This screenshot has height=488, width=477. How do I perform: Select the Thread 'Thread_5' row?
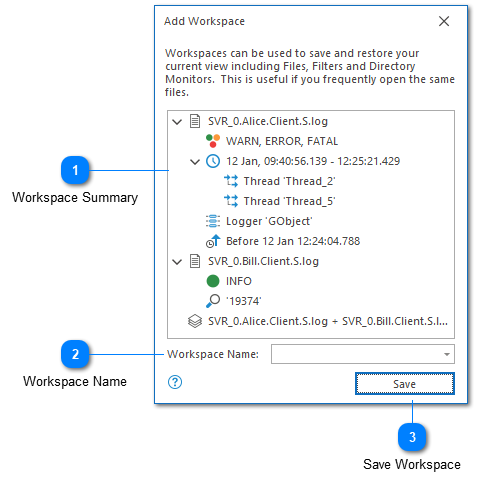pyautogui.click(x=289, y=201)
